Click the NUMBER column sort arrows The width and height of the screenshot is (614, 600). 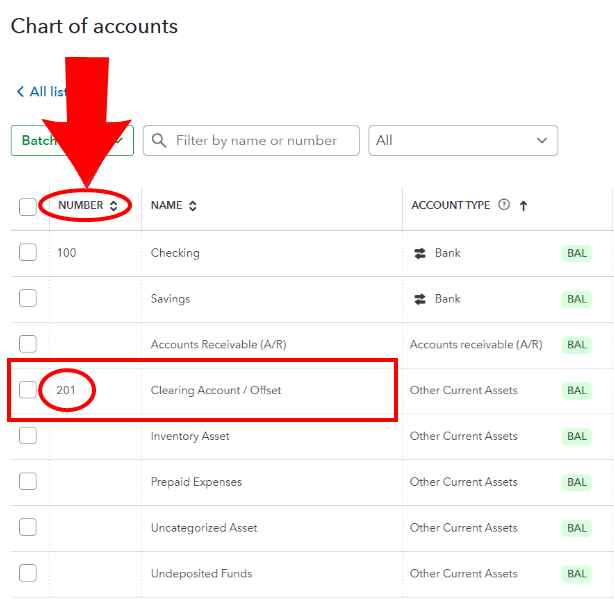coord(114,206)
